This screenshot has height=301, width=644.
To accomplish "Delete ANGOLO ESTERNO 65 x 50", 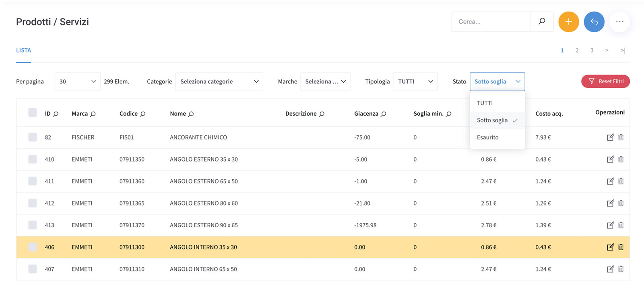I will click(621, 181).
